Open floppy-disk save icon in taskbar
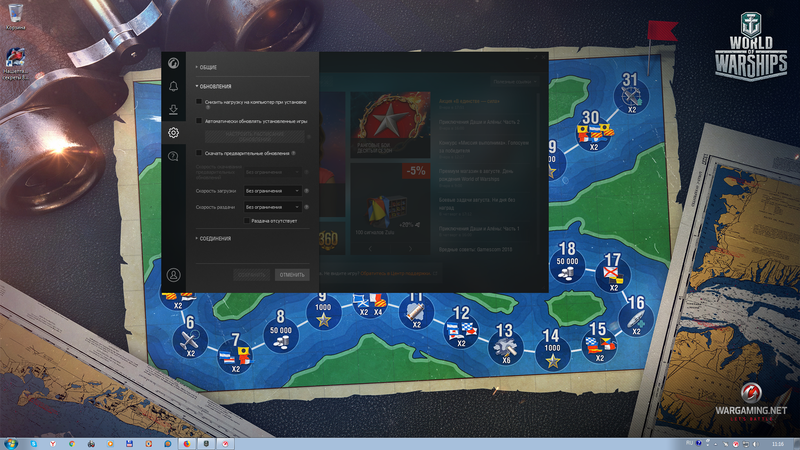 [x=130, y=444]
